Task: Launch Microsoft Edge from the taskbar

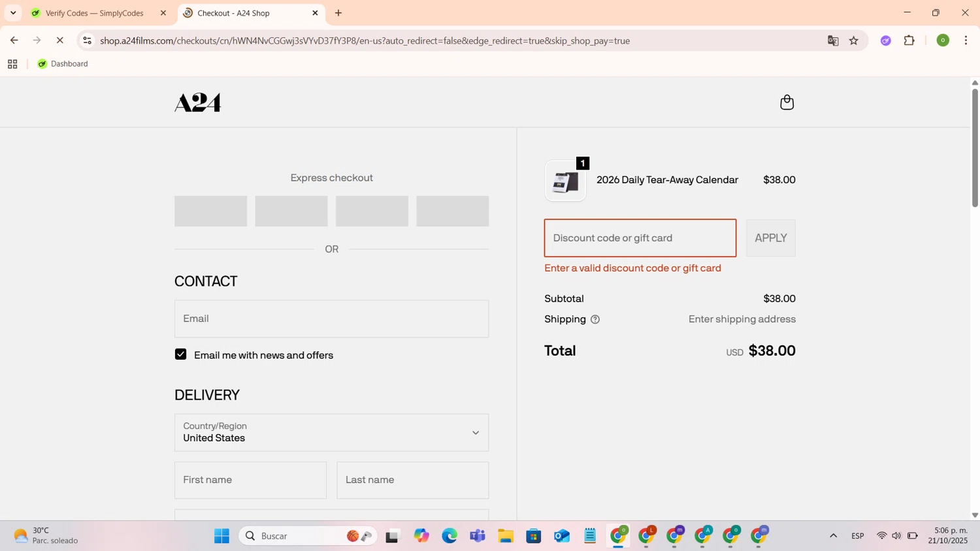Action: (449, 536)
